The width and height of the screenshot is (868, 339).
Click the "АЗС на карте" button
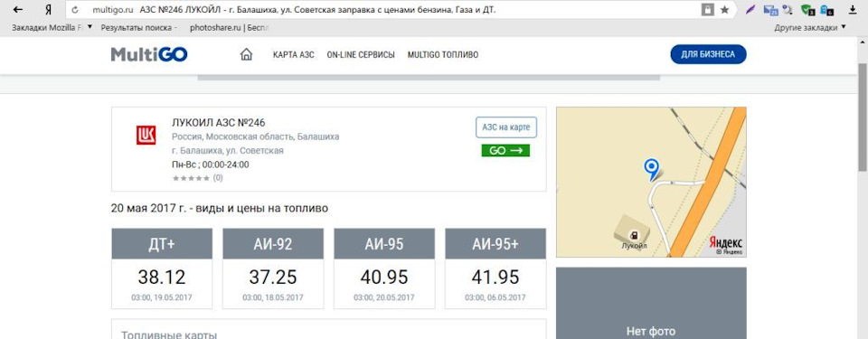point(506,127)
